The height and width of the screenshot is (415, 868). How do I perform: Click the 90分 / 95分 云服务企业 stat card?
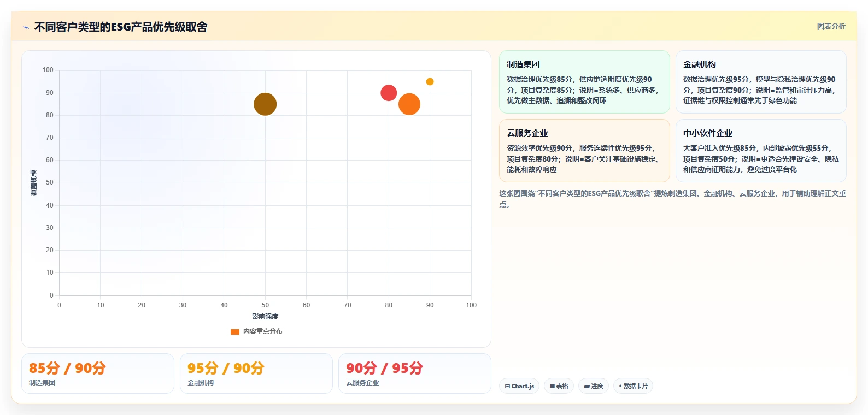(x=415, y=373)
